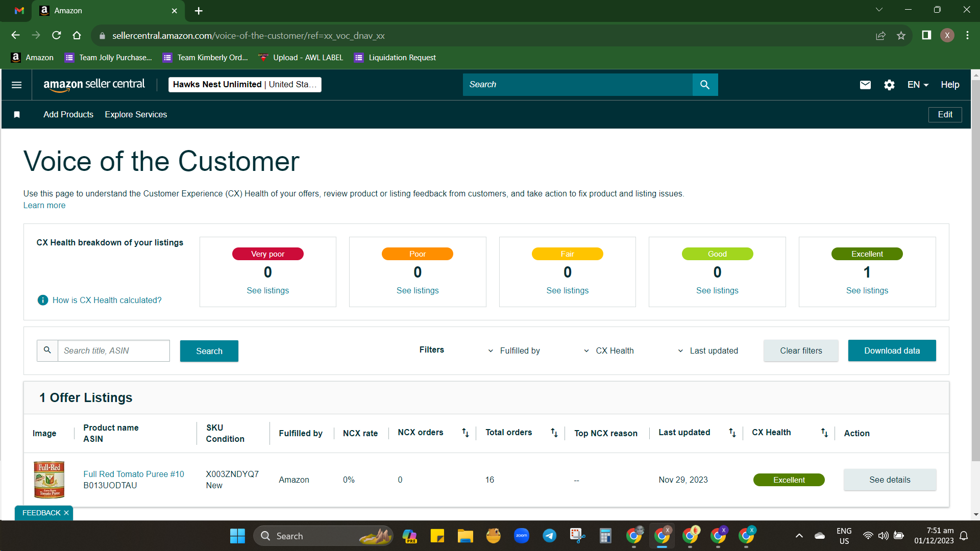This screenshot has height=551, width=980.
Task: Click the amazon seller central logo
Action: pyautogui.click(x=94, y=85)
